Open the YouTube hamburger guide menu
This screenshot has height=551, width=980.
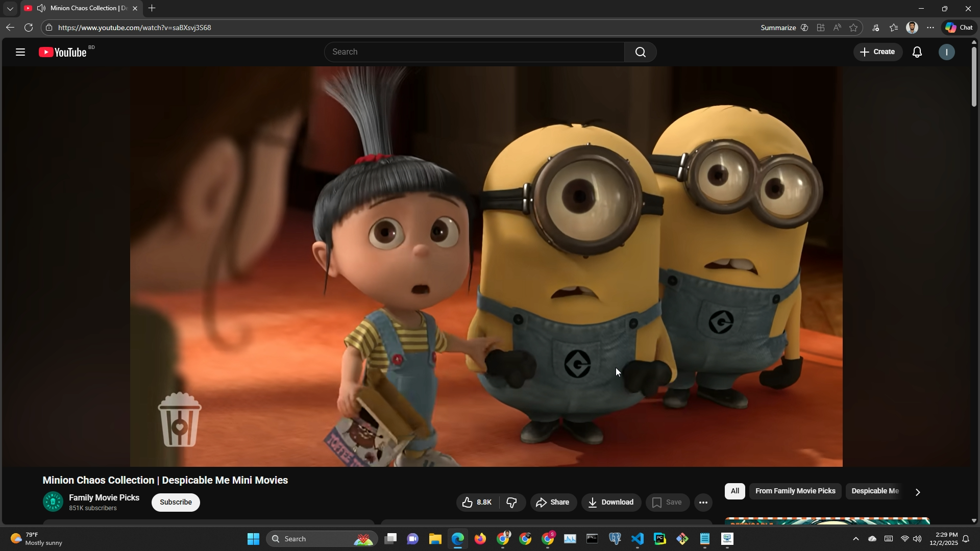click(x=20, y=52)
